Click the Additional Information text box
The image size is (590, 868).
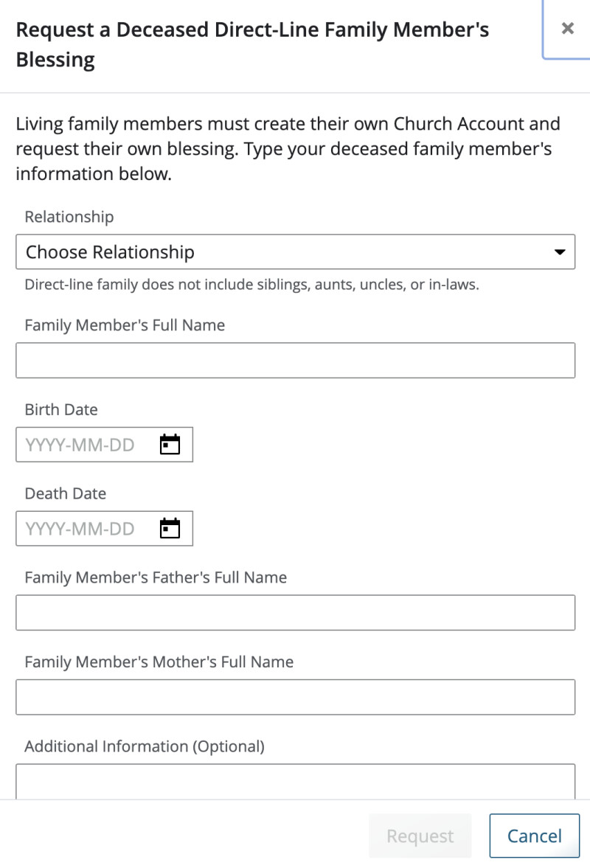click(295, 782)
